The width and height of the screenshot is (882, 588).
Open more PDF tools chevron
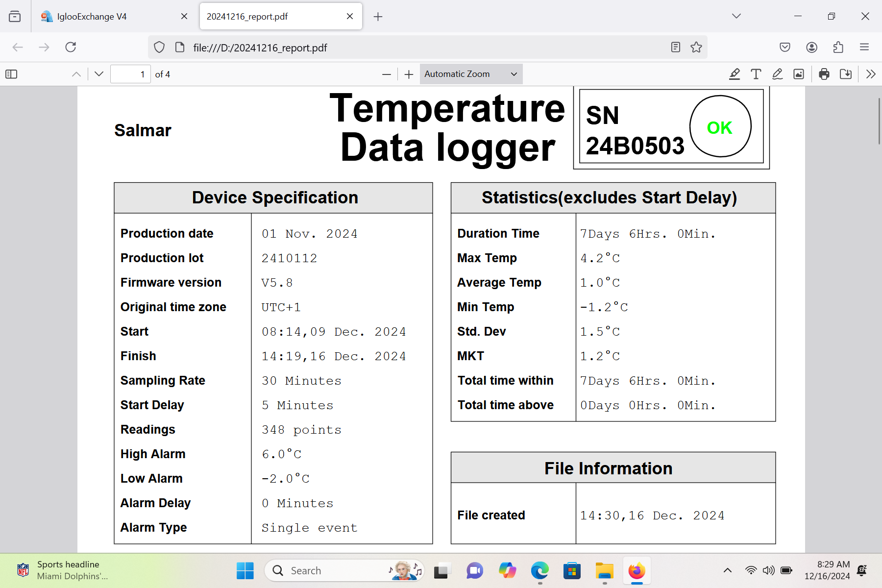tap(871, 74)
